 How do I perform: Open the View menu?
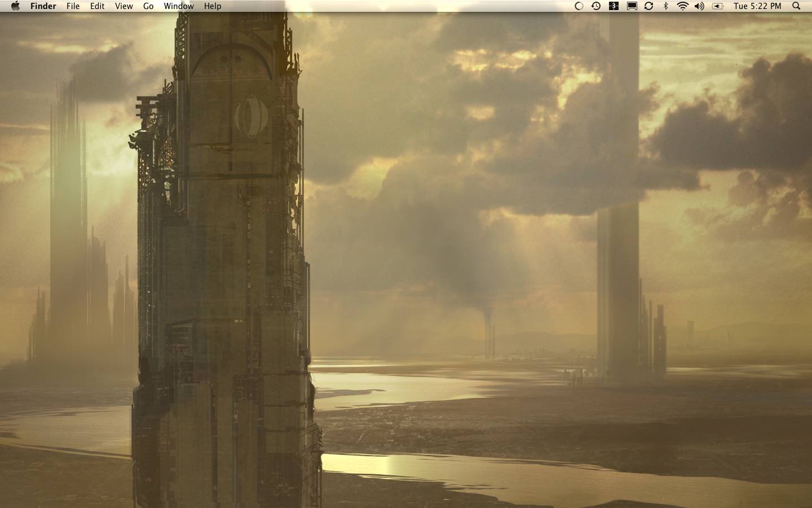point(124,6)
